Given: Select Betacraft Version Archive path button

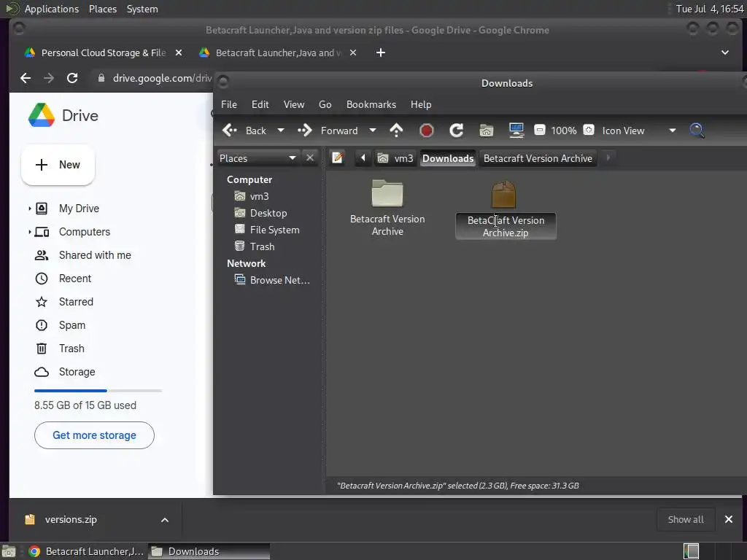Looking at the screenshot, I should [x=538, y=158].
